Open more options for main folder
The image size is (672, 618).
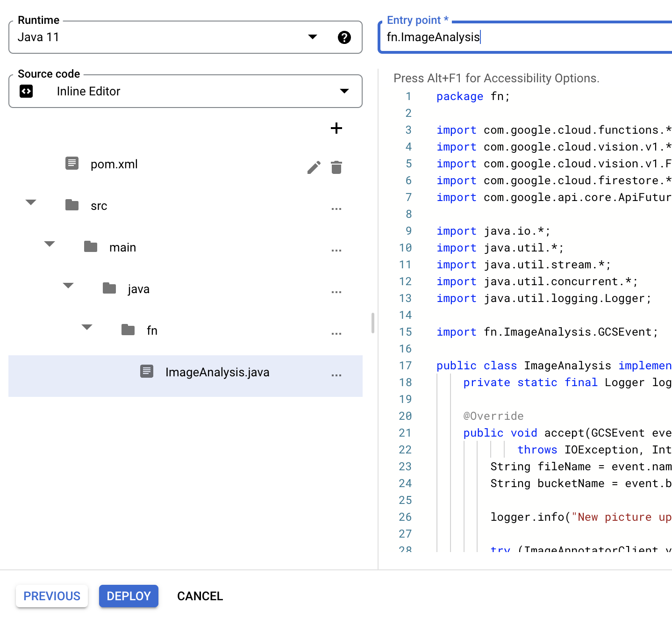coord(336,251)
